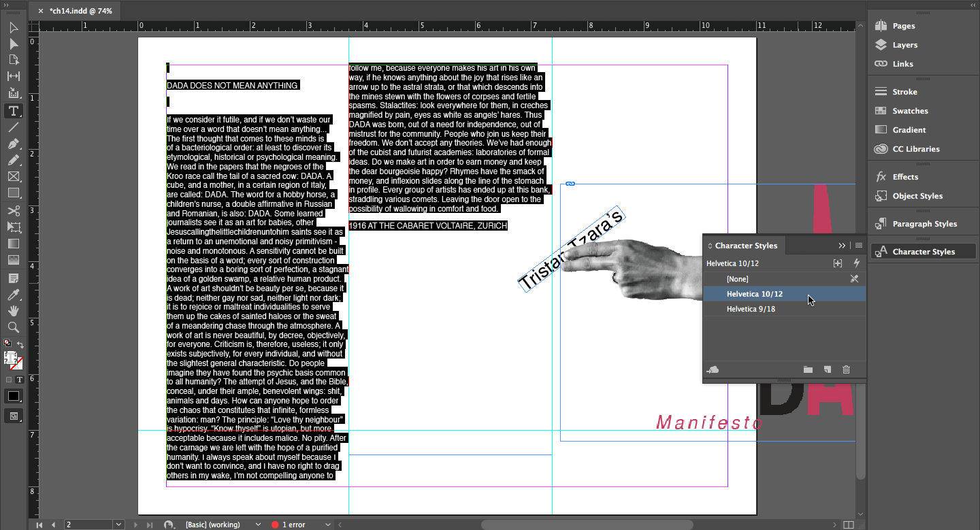Open the page number dropdown

click(119, 525)
